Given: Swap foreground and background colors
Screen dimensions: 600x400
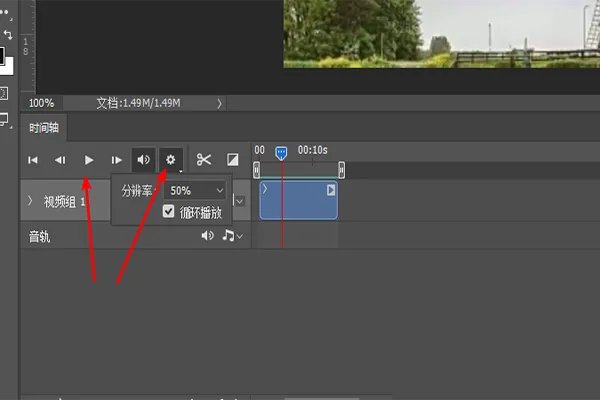Looking at the screenshot, I should tap(8, 34).
